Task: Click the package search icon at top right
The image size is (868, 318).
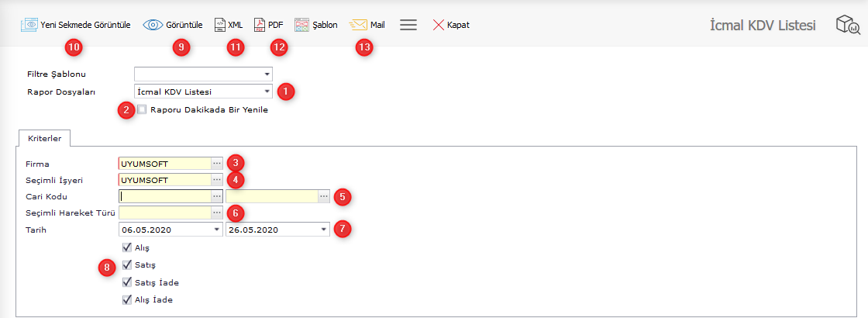Action: click(847, 26)
